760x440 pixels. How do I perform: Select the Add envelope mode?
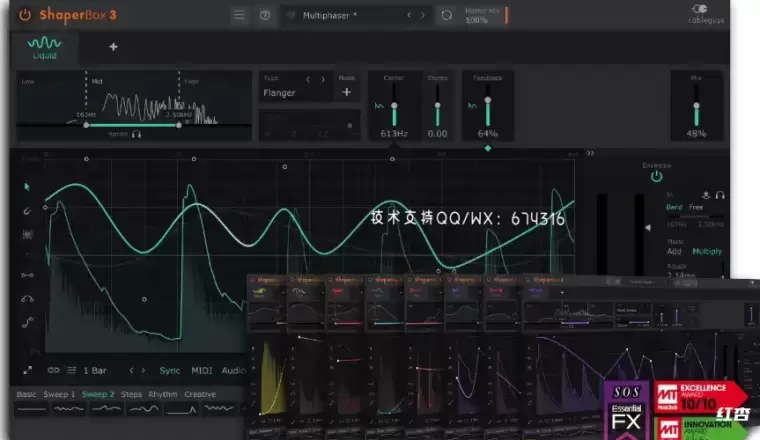674,251
